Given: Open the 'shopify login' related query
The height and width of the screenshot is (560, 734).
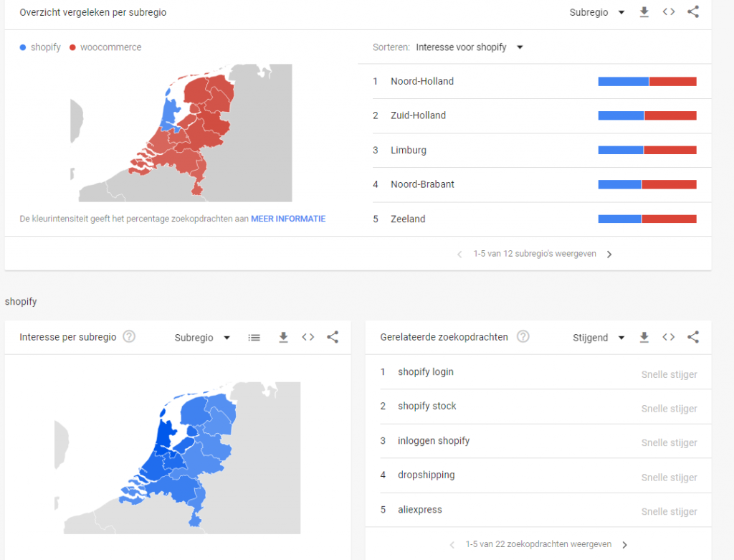Looking at the screenshot, I should pos(426,372).
